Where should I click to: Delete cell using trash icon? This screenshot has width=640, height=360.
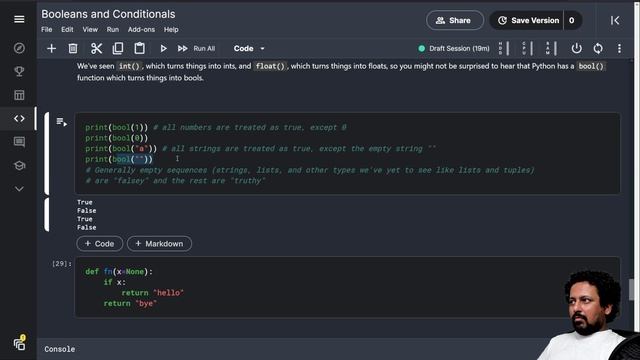[x=73, y=49]
